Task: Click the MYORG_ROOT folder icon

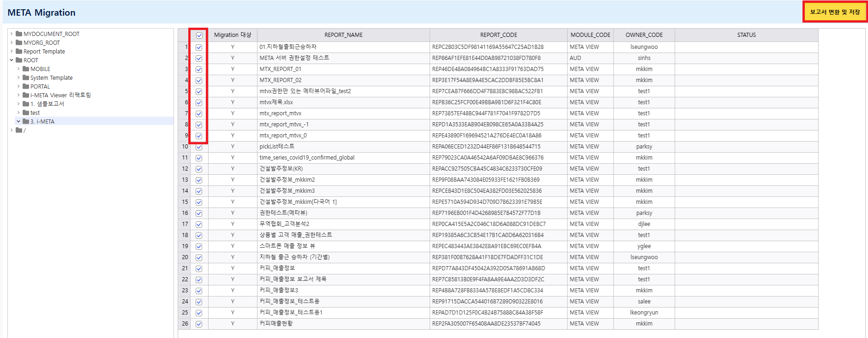Action: (19, 42)
